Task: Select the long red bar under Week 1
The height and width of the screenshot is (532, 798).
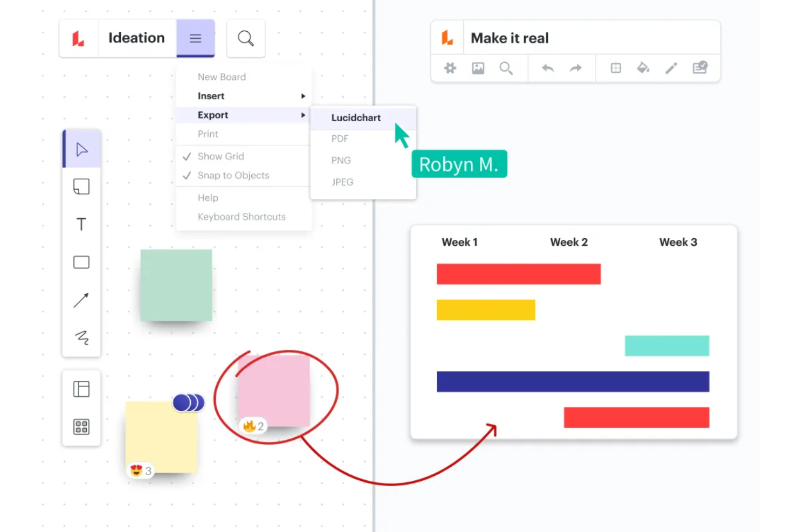Action: (519, 274)
